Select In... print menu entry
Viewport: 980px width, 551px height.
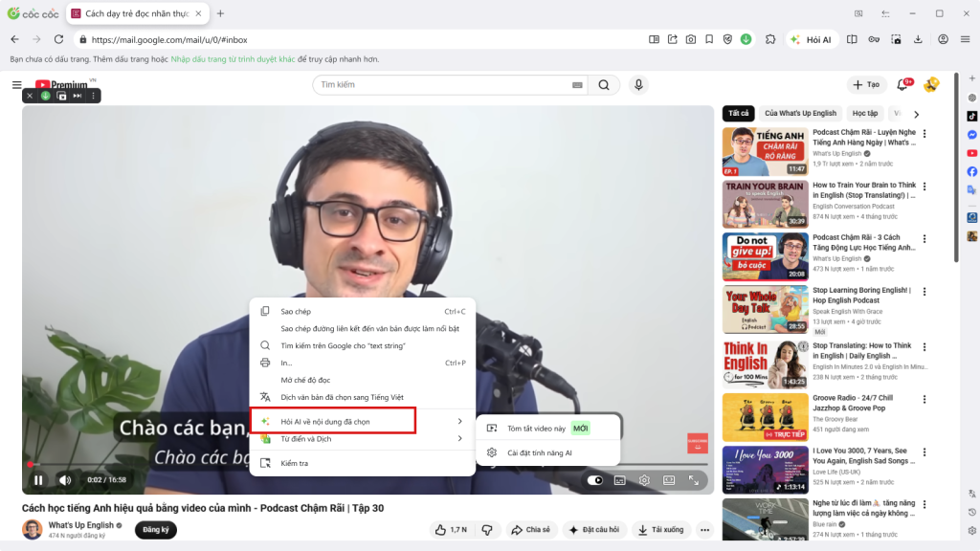[x=363, y=363]
